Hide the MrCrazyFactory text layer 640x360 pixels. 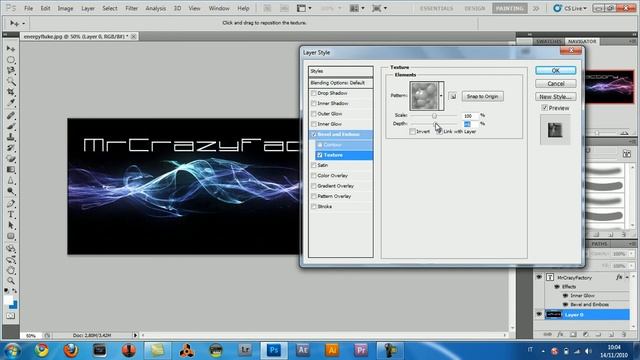click(x=539, y=277)
